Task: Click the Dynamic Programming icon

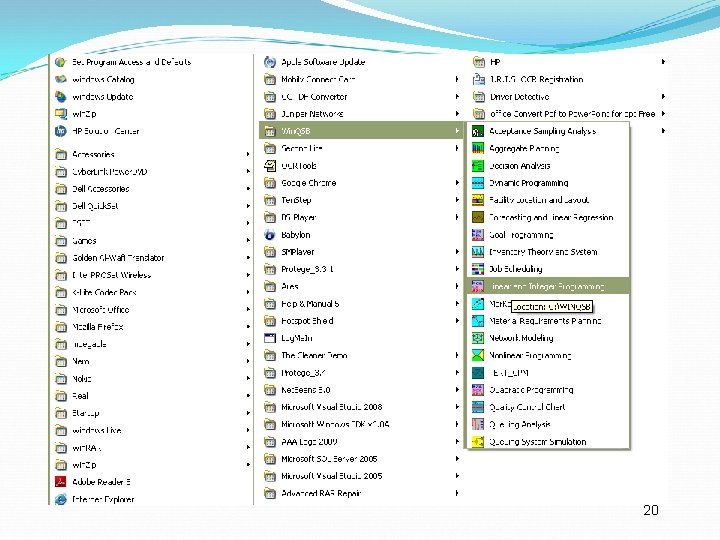Action: coord(478,183)
